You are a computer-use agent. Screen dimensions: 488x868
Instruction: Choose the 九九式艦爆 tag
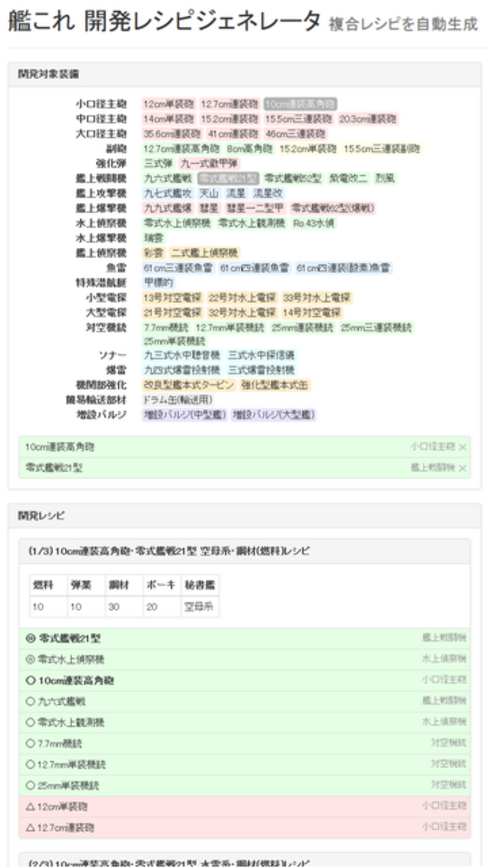tap(168, 208)
